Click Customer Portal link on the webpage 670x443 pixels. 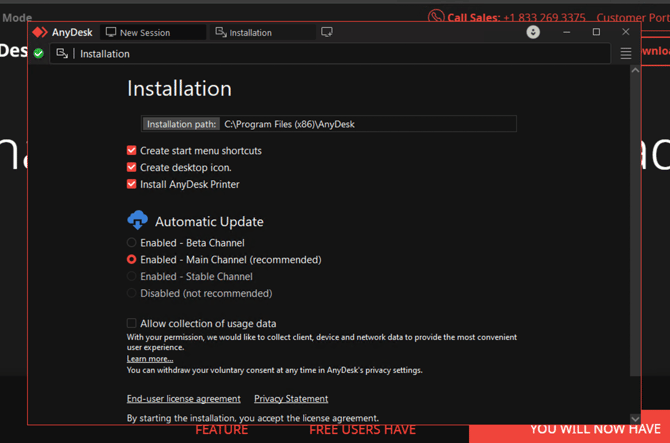[x=633, y=18]
